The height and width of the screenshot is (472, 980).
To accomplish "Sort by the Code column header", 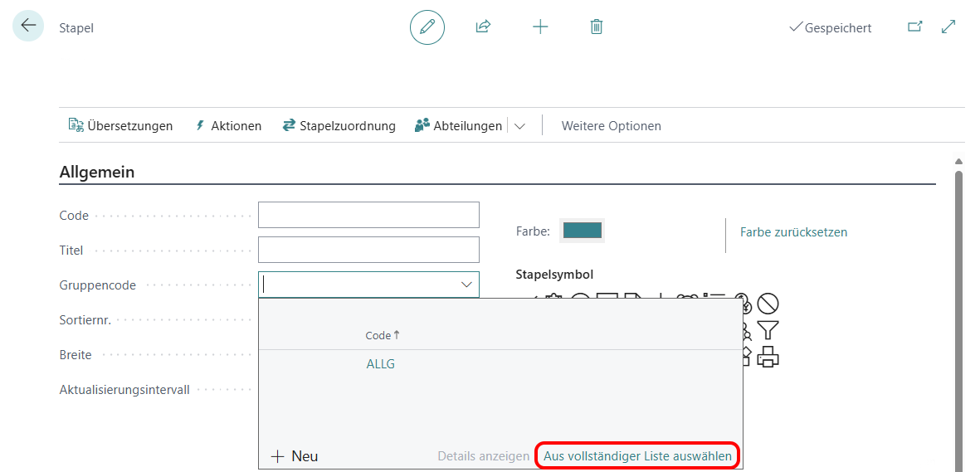I will point(382,336).
